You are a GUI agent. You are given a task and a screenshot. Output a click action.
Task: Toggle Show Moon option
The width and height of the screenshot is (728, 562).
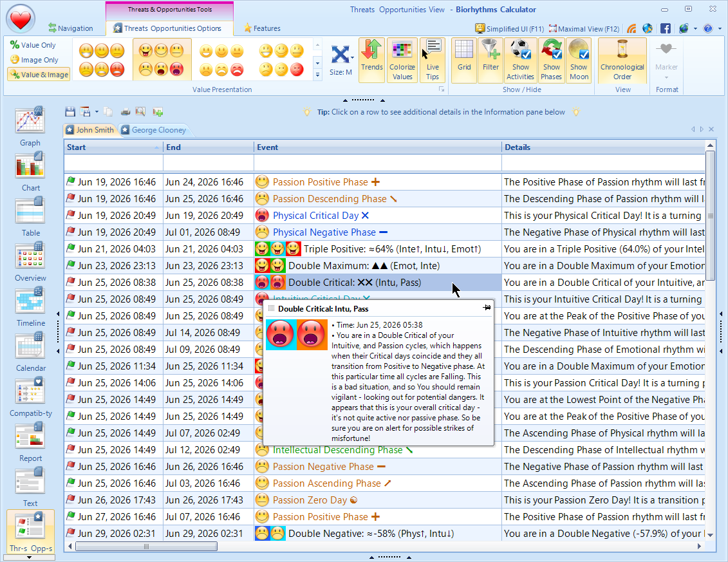click(x=579, y=60)
